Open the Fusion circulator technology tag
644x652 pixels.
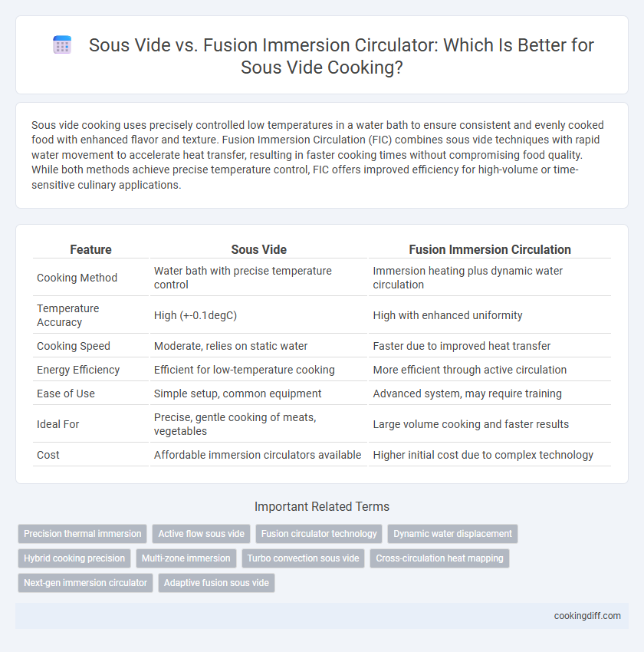[x=319, y=534]
